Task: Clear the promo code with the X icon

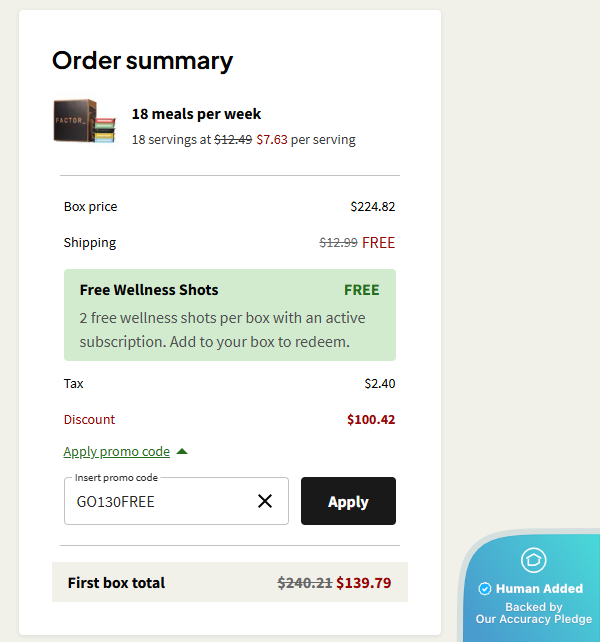Action: click(x=265, y=501)
